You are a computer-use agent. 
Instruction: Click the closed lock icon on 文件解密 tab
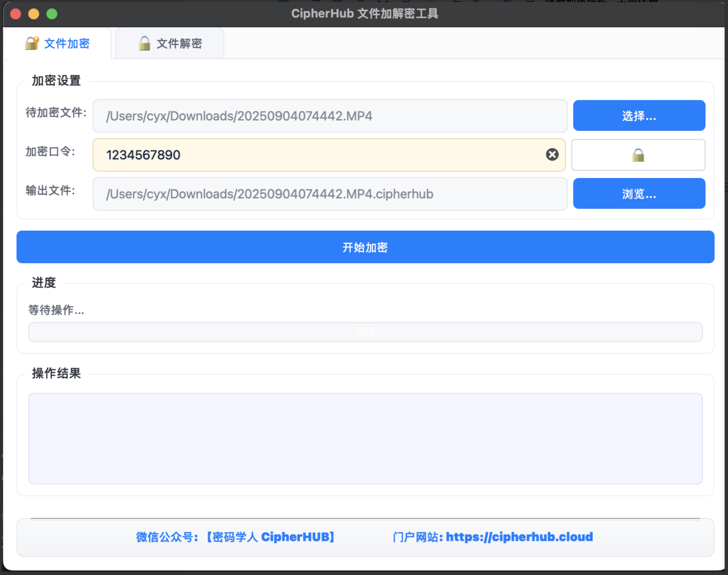click(x=144, y=43)
